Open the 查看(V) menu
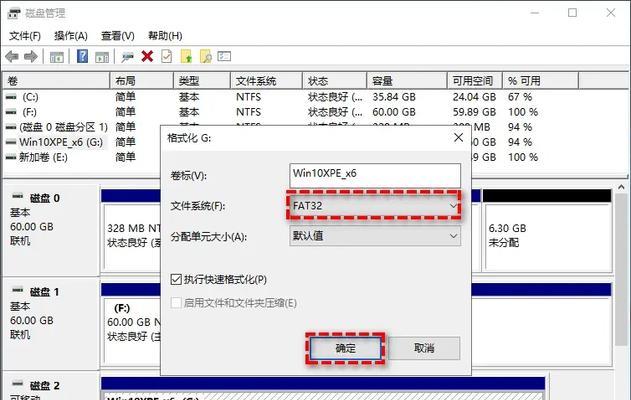631x400 pixels. [x=118, y=36]
